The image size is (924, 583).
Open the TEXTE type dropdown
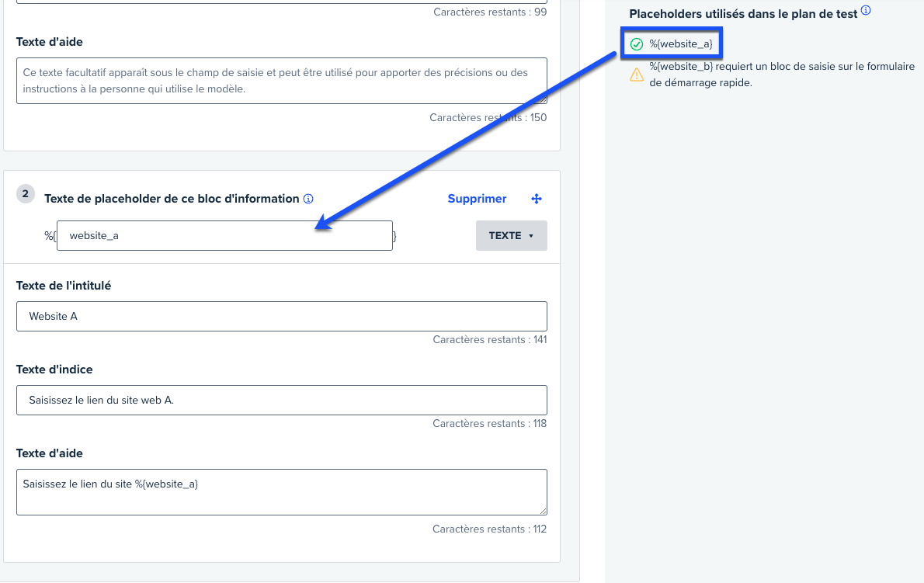tap(512, 235)
